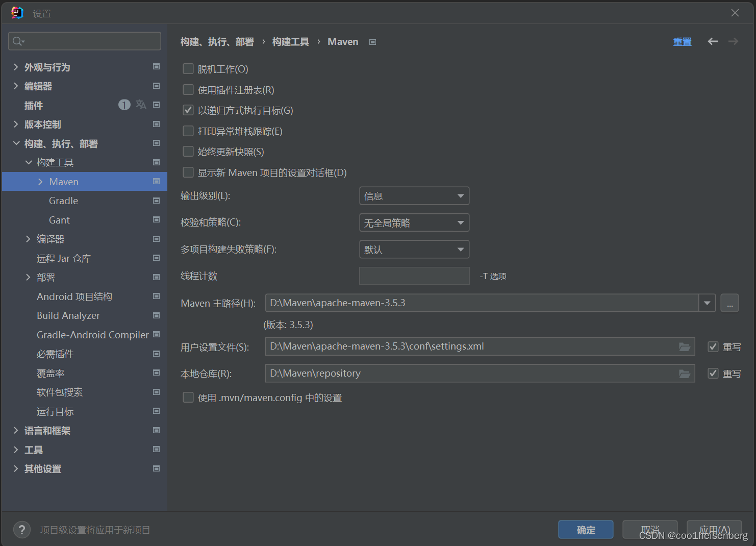Close the 设置 dialog window
Image resolution: width=756 pixels, height=546 pixels.
(735, 13)
